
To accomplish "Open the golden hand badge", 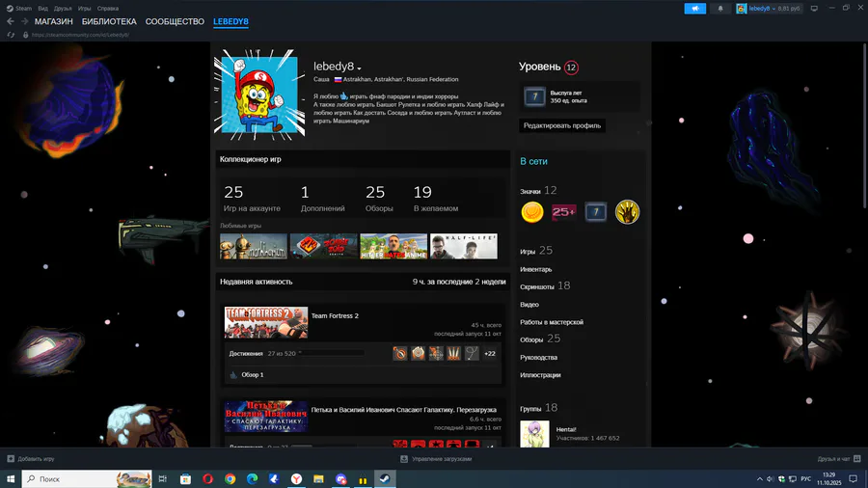I will click(627, 212).
